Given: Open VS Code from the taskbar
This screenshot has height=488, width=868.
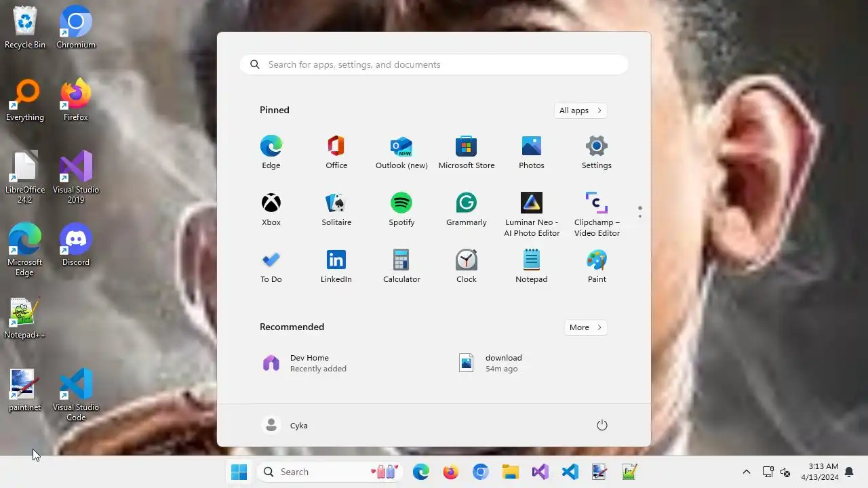Looking at the screenshot, I should [x=570, y=472].
